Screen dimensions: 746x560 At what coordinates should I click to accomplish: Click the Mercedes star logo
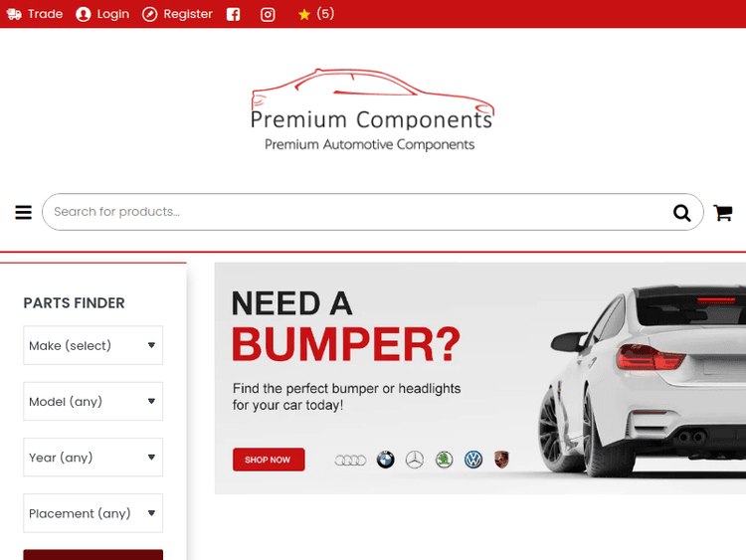pos(415,460)
